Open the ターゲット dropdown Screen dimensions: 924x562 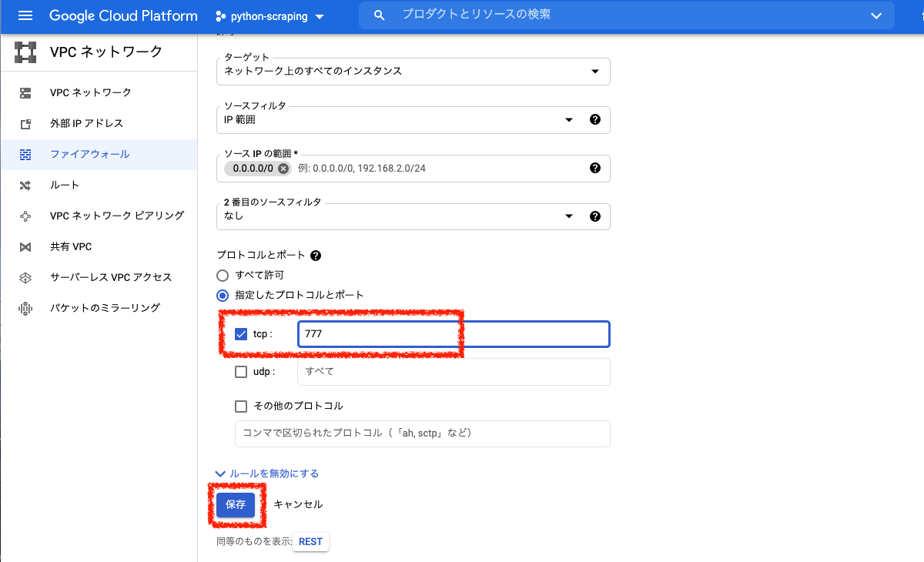point(594,71)
